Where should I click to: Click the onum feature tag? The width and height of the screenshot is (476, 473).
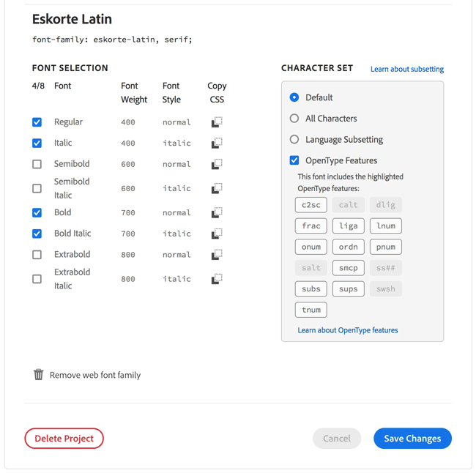click(310, 247)
